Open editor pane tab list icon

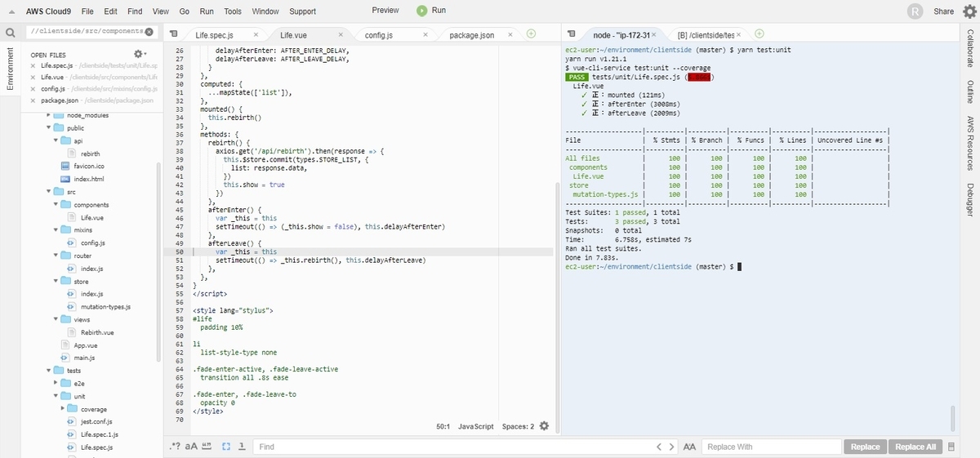tap(174, 34)
